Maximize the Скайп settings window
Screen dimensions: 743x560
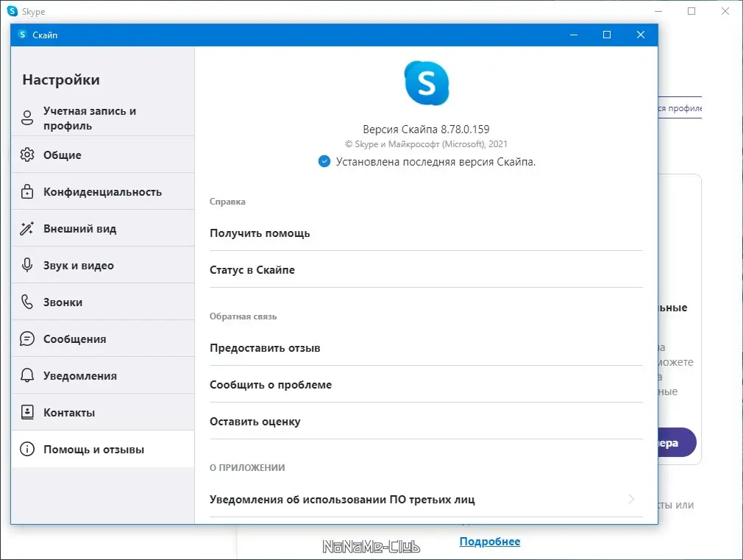[x=606, y=35]
